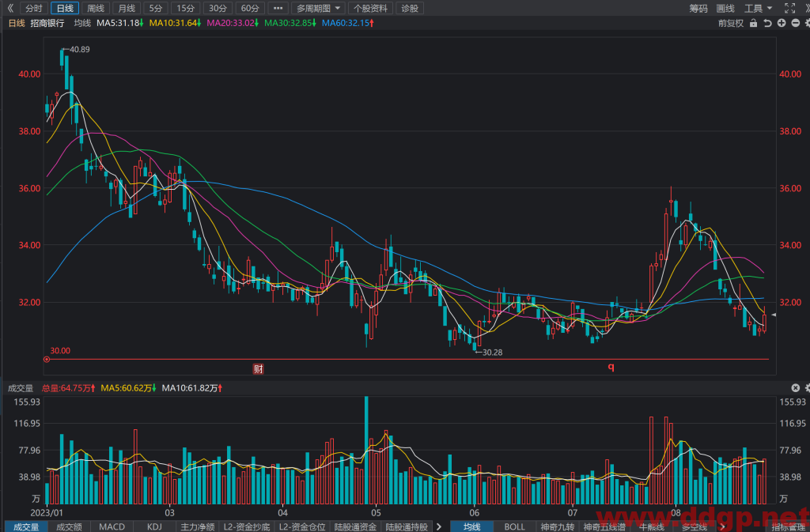Show more sub-indicators with right chevron
The width and height of the screenshot is (810, 532).
pyautogui.click(x=439, y=526)
